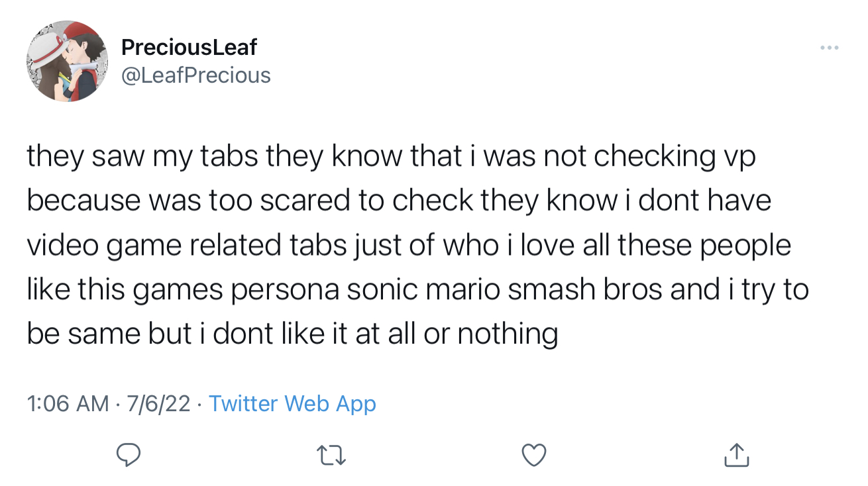Click the Twitter Web App source link
The image size is (868, 486).
coord(292,403)
